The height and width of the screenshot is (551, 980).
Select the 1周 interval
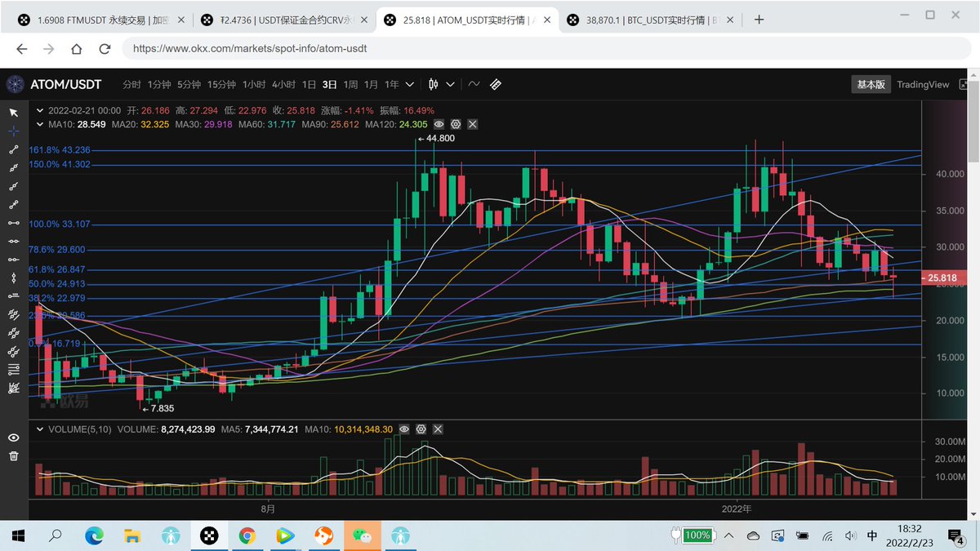350,84
